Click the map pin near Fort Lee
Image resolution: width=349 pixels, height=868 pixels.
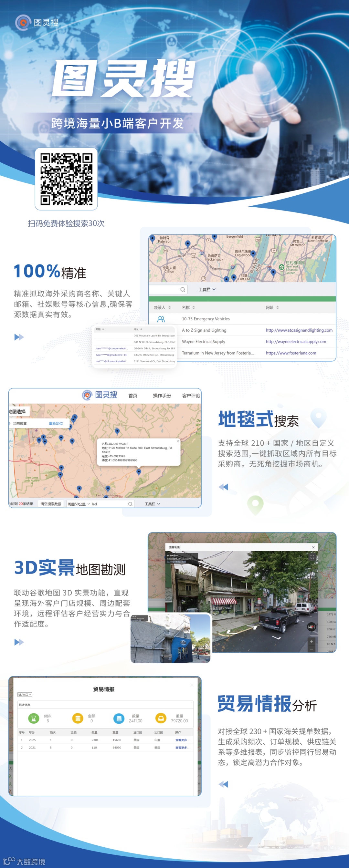234,278
